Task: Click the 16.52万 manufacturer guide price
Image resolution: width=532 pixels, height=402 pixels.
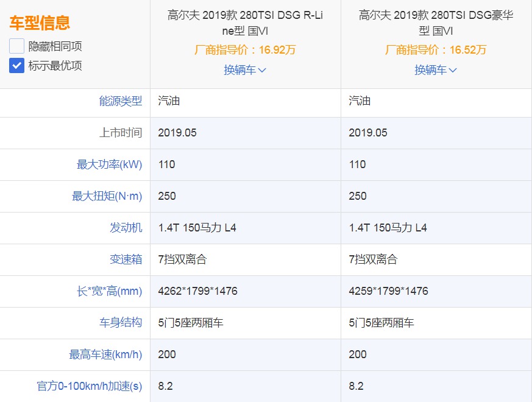Action: pyautogui.click(x=436, y=50)
